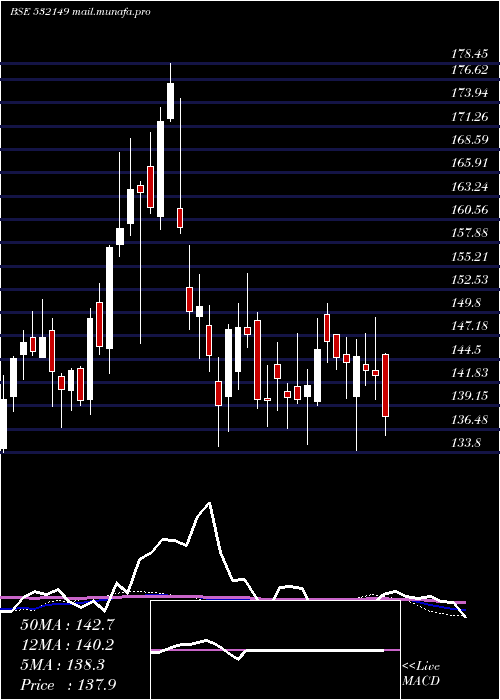This screenshot has width=500, height=700.
Task: Click the 149.8 price level label
Action: (466, 303)
